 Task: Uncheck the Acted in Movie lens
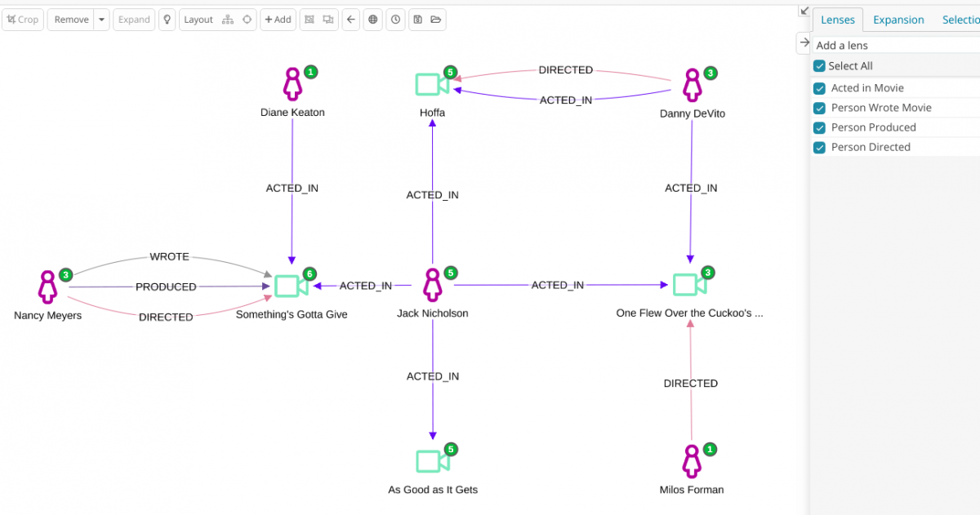tap(819, 88)
